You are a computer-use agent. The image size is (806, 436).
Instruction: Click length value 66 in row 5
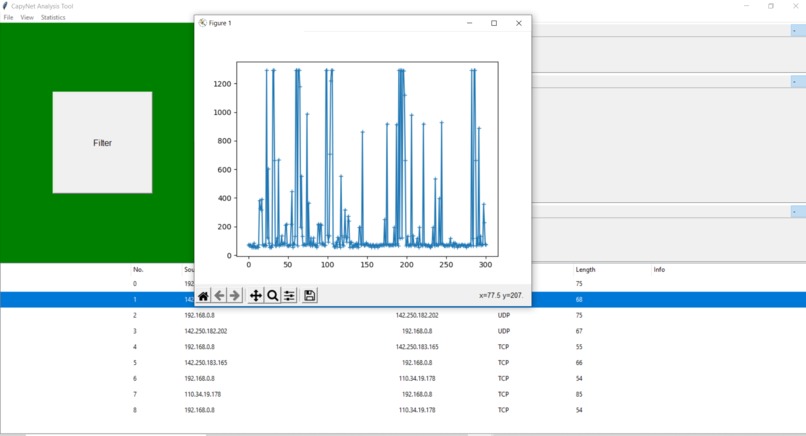(579, 362)
